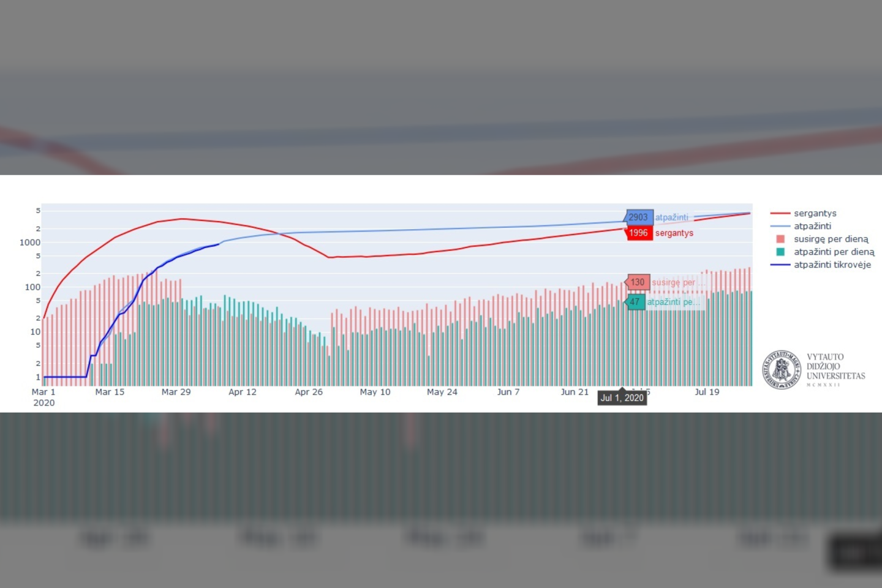Click the Vytauto Didžiojo Universitetas seal logo

tap(782, 370)
